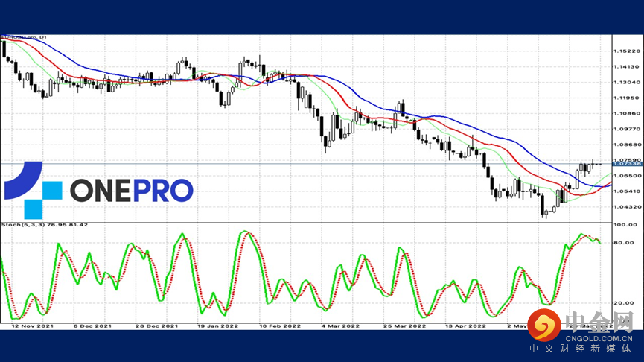644x362 pixels.
Task: Click the Stoch(5,3,3) 78.95 81.42 indicator label
Action: [45, 225]
